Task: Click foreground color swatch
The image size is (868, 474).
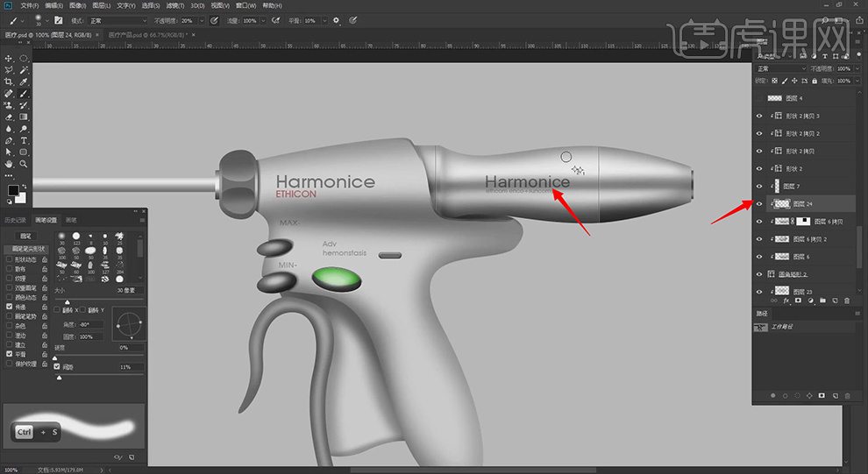Action: [x=13, y=191]
